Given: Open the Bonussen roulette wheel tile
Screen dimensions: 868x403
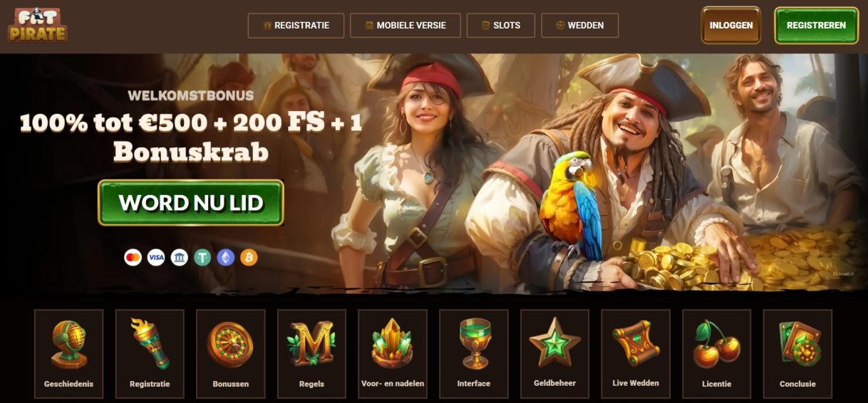Looking at the screenshot, I should pyautogui.click(x=231, y=353).
